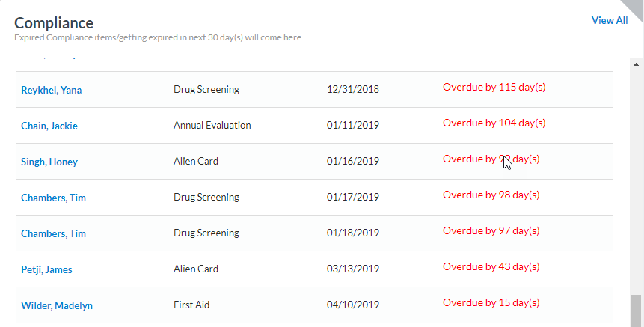The height and width of the screenshot is (327, 644).
Task: Open Petji, James compliance record
Action: click(x=46, y=269)
